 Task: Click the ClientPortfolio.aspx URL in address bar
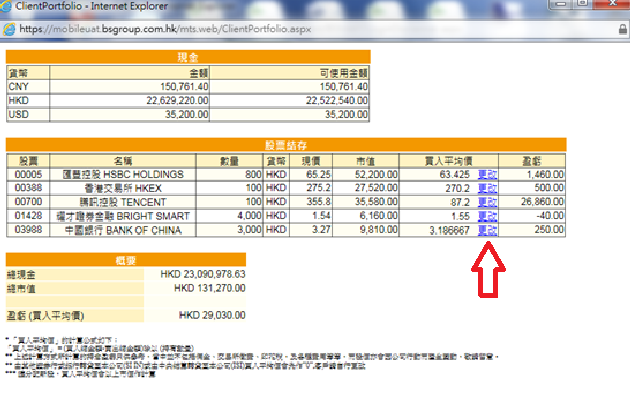(165, 29)
